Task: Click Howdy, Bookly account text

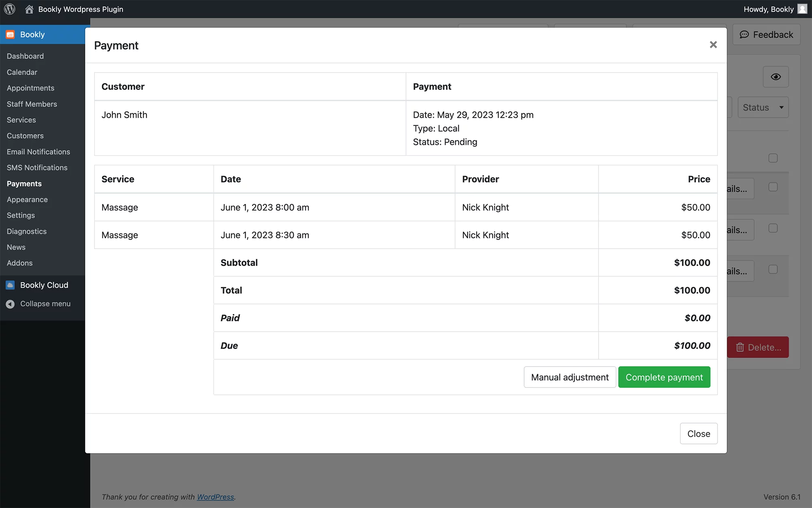Action: 769,9
